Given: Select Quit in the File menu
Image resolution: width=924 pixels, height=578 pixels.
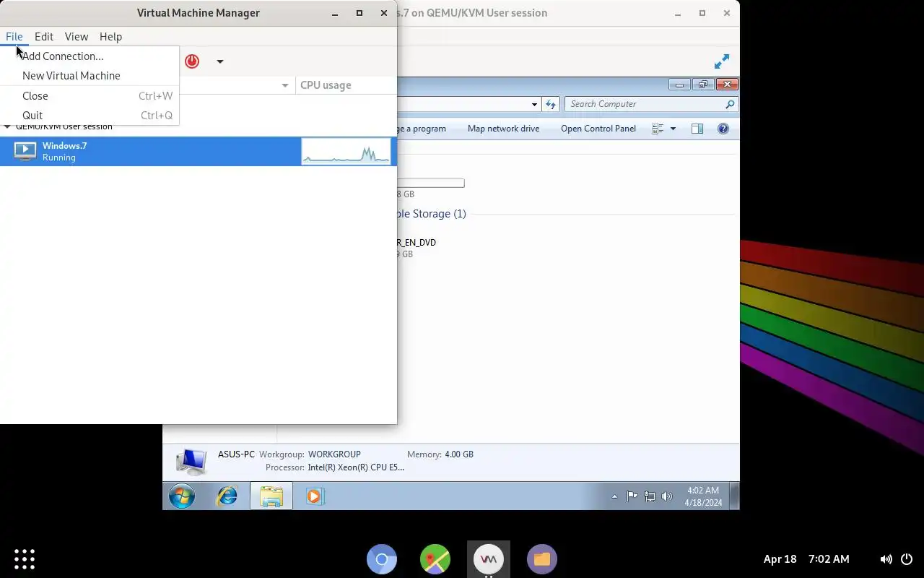Looking at the screenshot, I should (90, 115).
